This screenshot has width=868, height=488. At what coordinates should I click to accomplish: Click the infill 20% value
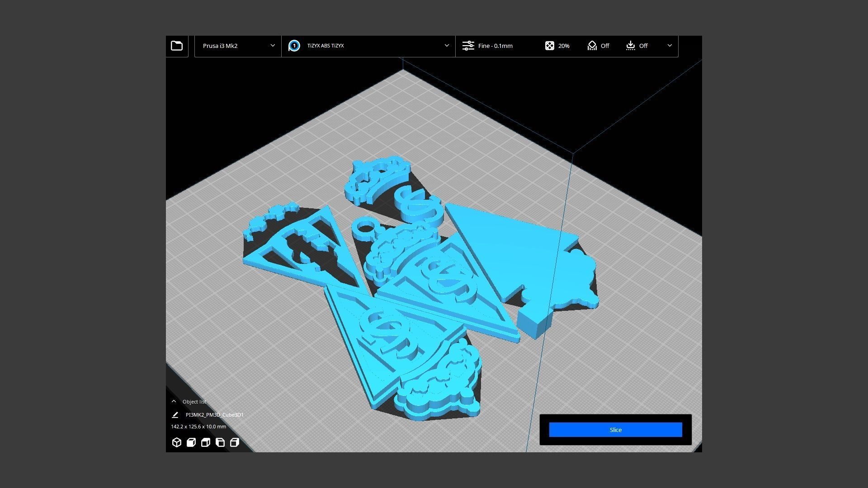coord(564,46)
